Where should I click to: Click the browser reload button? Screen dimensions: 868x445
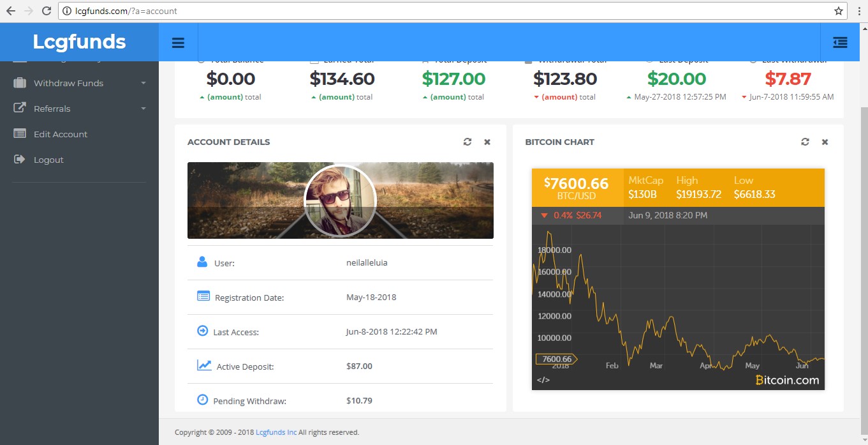click(x=47, y=11)
